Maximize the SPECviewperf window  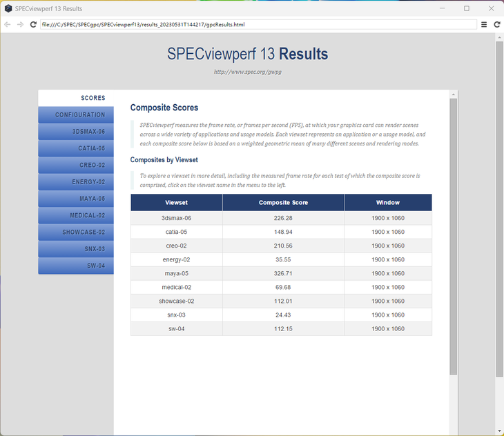[x=467, y=8]
